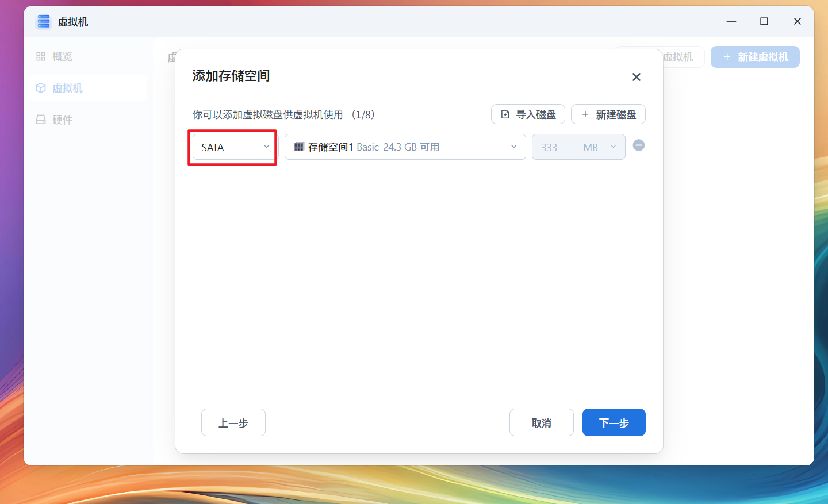Click the 新建虚拟机 create VM button

[755, 57]
